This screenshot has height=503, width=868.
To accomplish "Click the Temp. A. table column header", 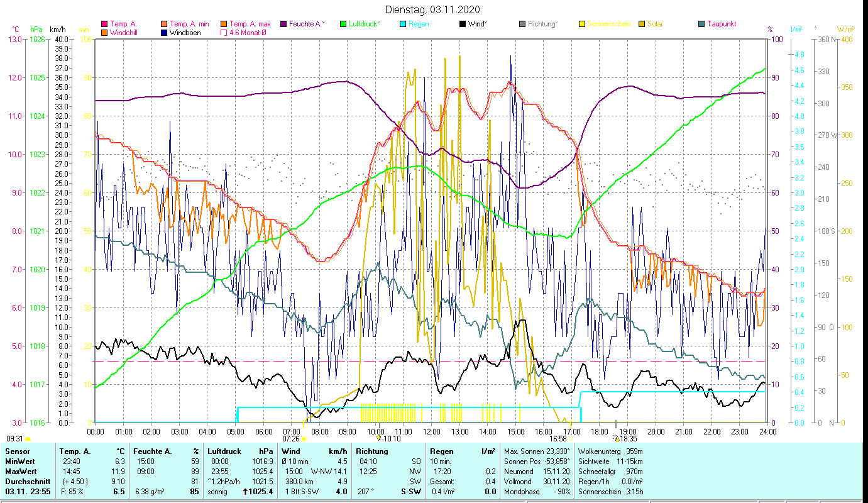I will (75, 451).
